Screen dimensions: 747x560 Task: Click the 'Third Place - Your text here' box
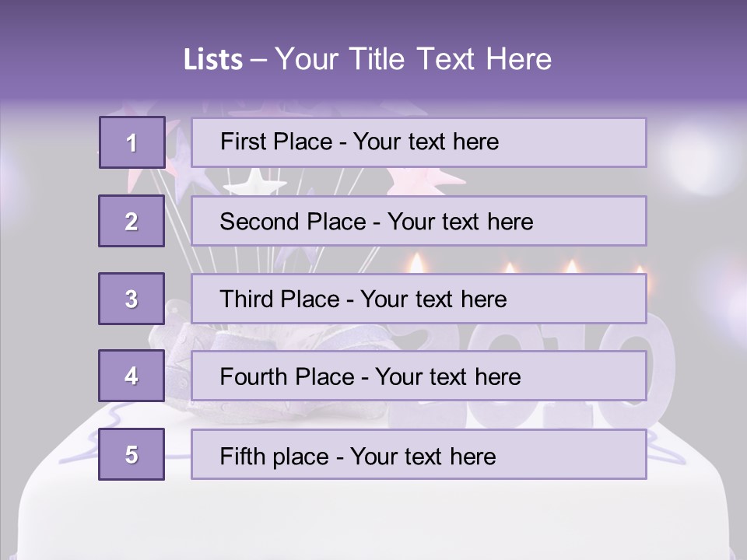coord(419,299)
